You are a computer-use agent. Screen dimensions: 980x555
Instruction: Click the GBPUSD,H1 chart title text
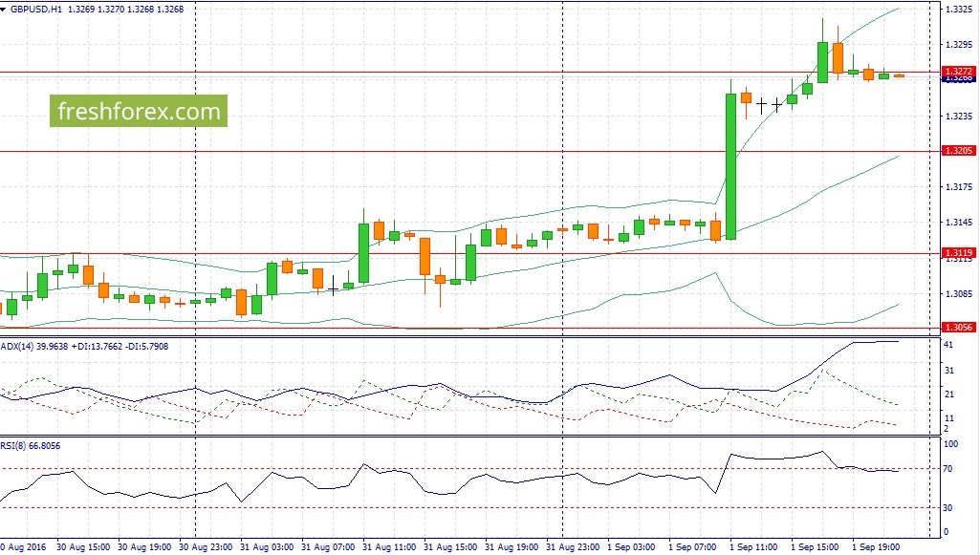(x=35, y=10)
